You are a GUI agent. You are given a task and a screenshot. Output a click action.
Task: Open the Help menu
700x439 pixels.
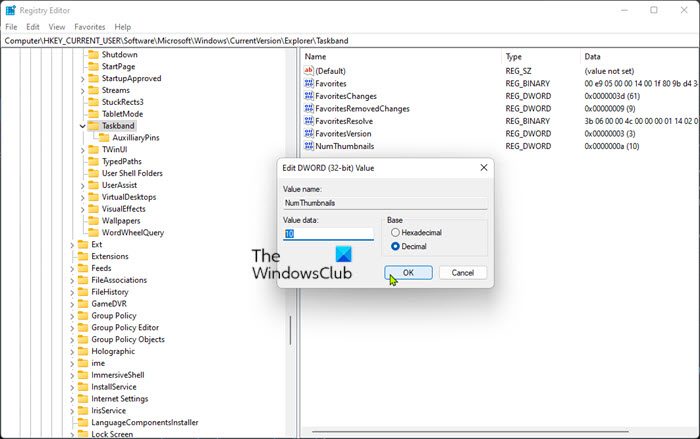122,27
